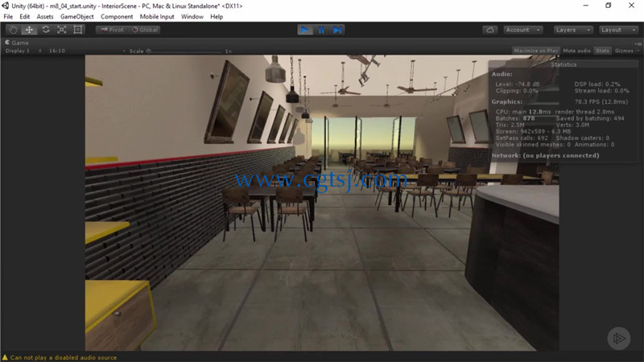Screen dimensions: 644x362
Task: Toggle the Stats overlay
Action: coord(602,51)
